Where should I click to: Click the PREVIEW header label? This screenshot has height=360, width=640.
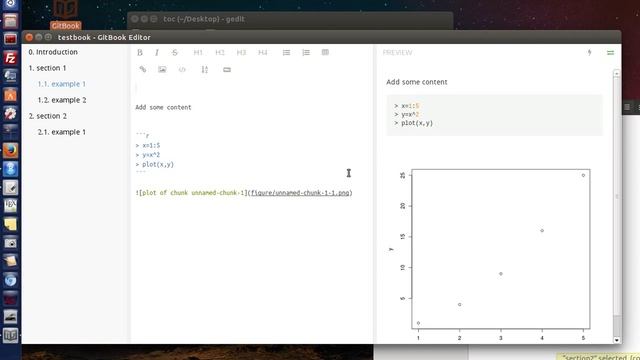(397, 52)
